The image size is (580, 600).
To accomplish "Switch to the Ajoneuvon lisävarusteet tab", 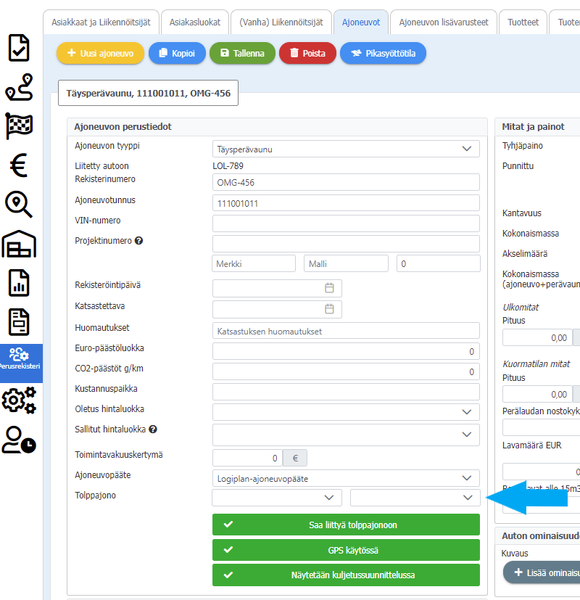I will (x=443, y=22).
